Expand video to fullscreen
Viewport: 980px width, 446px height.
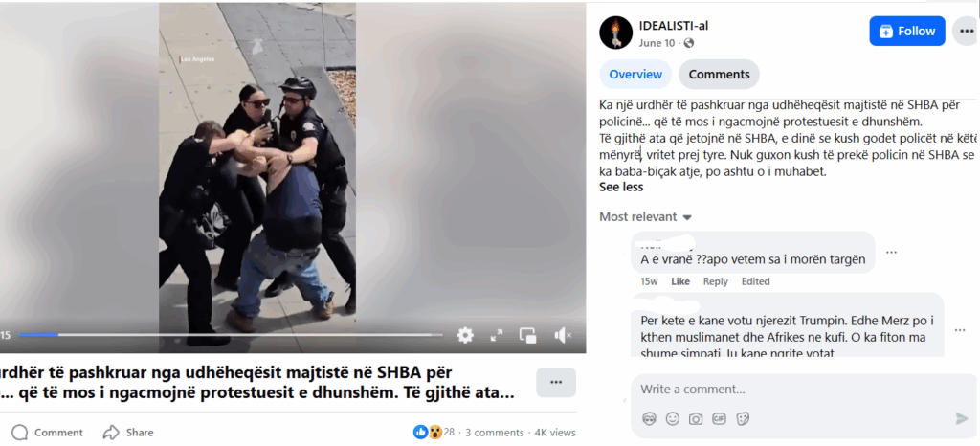[497, 335]
